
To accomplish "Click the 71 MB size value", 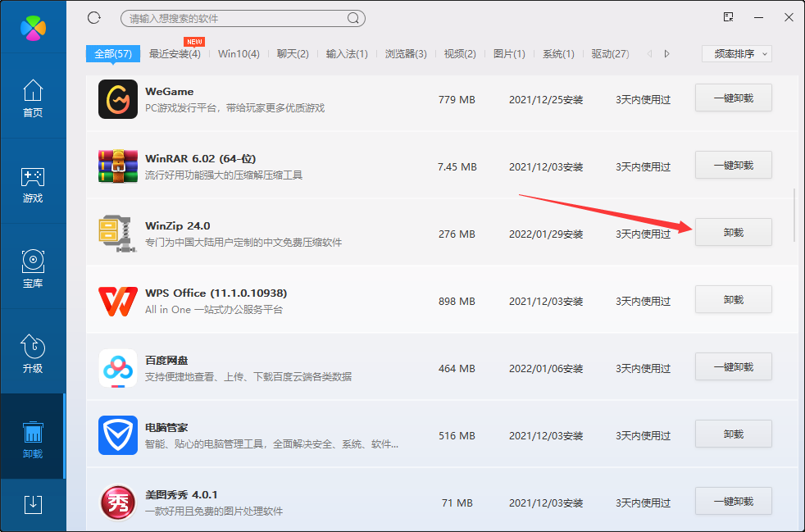I will tap(457, 503).
